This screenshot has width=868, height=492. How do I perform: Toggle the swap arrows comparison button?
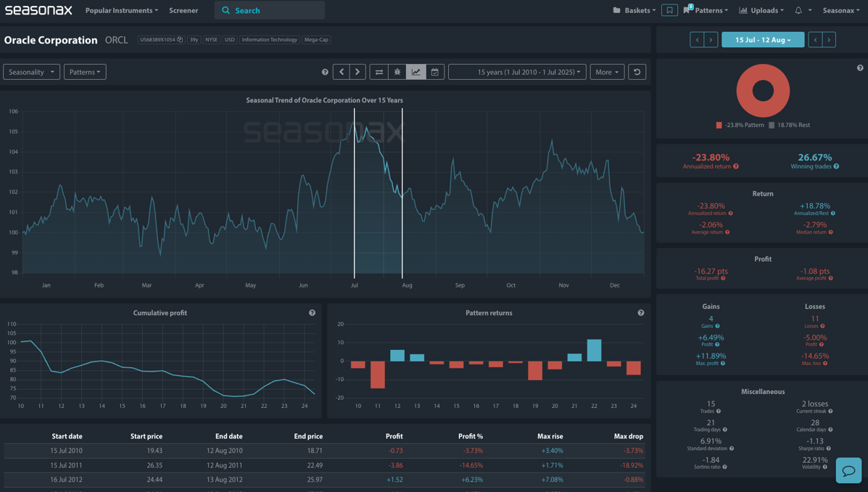coord(379,72)
